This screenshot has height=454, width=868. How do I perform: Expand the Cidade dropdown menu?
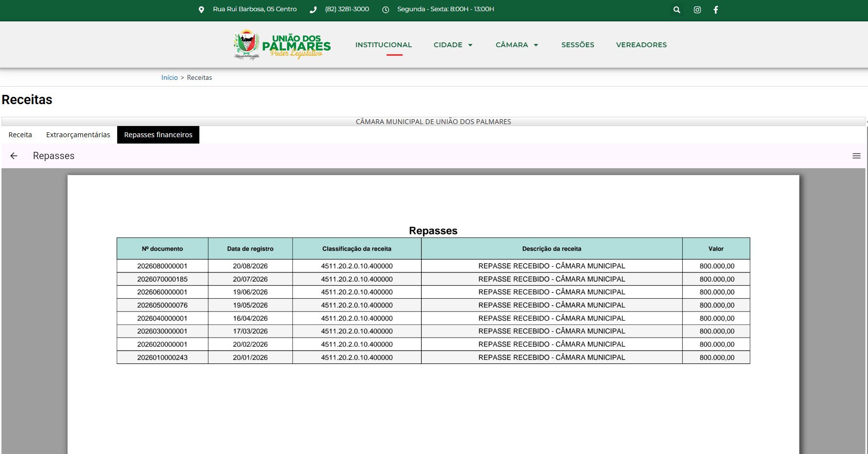(453, 45)
